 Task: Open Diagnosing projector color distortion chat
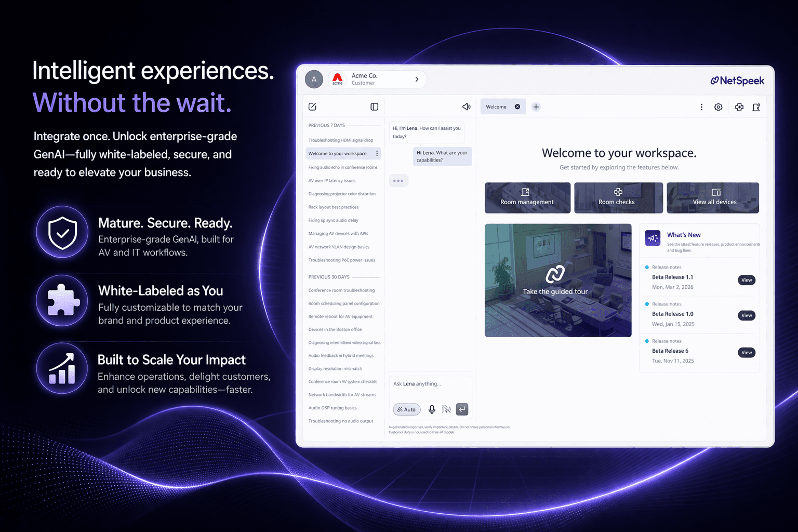pyautogui.click(x=342, y=194)
